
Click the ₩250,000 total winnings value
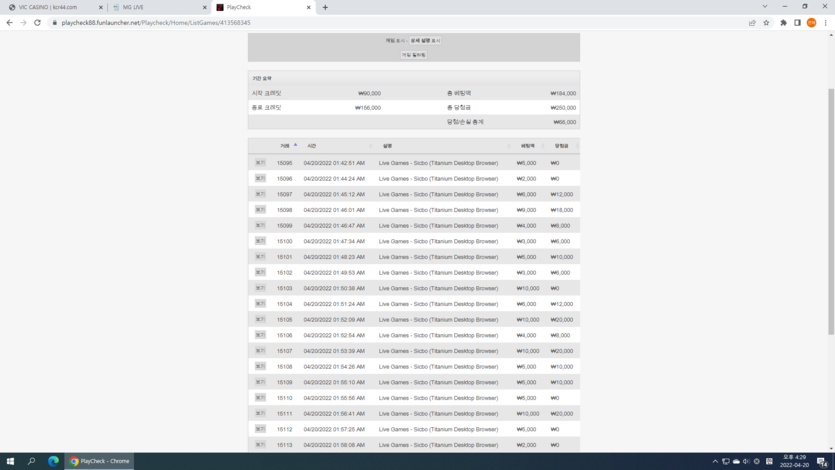563,108
